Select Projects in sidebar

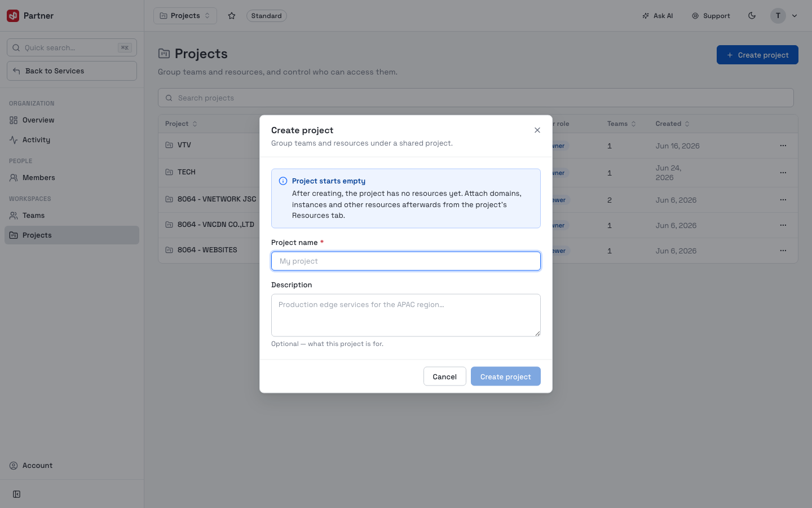point(72,235)
